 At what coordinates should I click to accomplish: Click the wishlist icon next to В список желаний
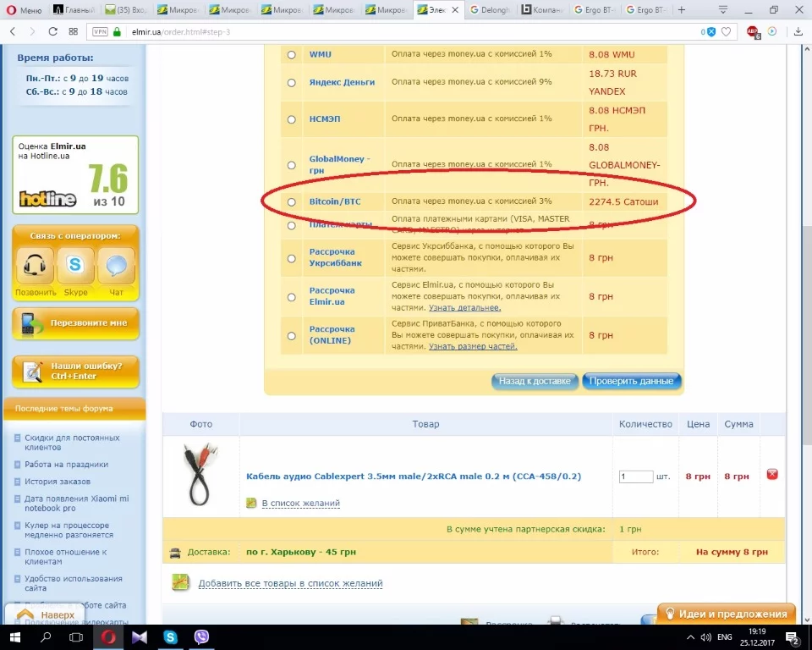pos(250,503)
